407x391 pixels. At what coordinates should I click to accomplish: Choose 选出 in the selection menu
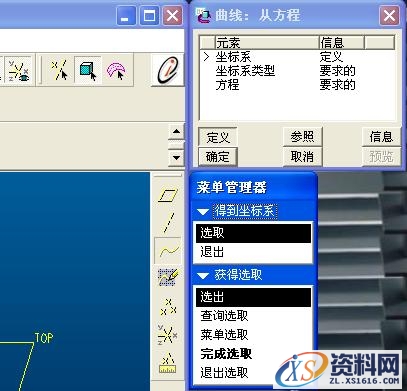coord(253,297)
